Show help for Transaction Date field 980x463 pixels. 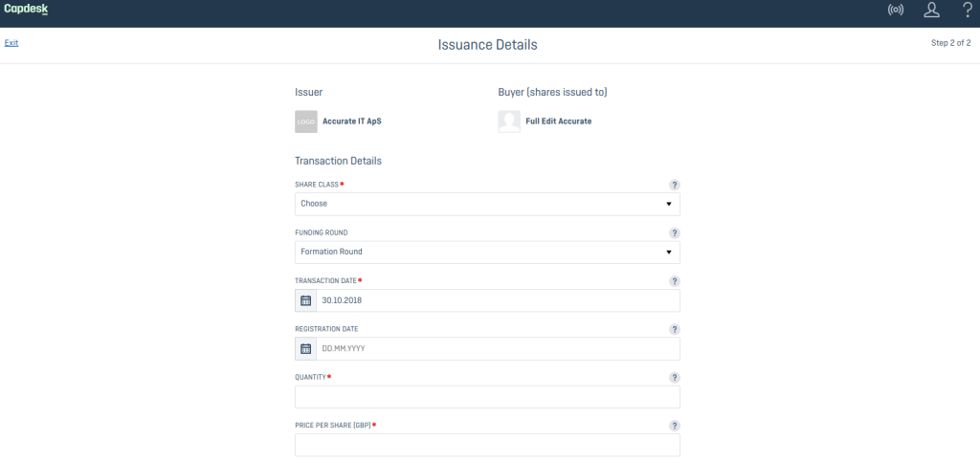pos(675,281)
